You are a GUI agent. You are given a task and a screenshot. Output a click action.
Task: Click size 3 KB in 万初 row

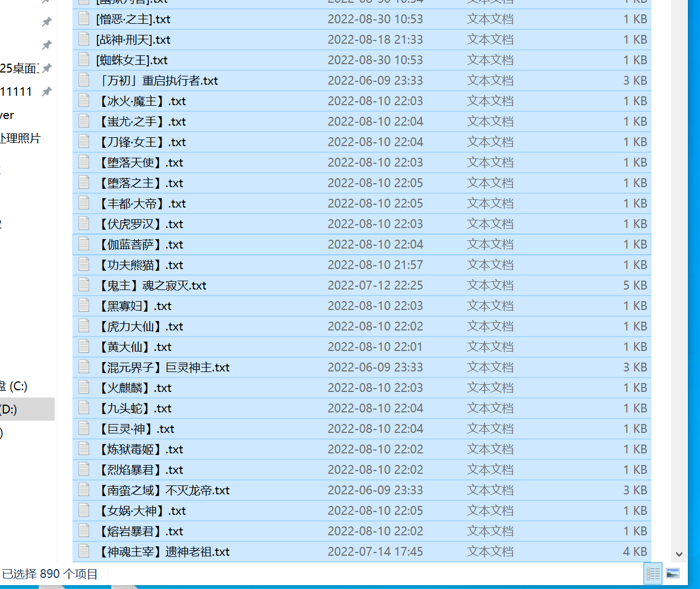pyautogui.click(x=635, y=81)
